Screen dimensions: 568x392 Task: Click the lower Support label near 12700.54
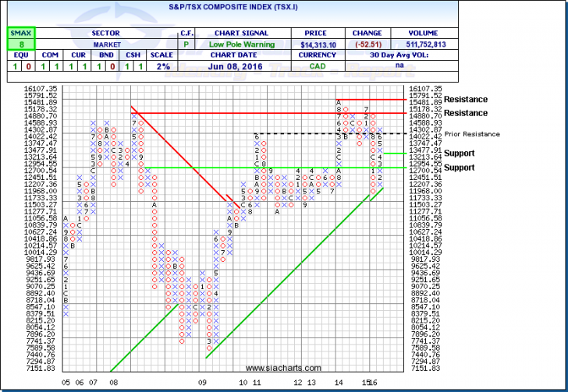[460, 168]
